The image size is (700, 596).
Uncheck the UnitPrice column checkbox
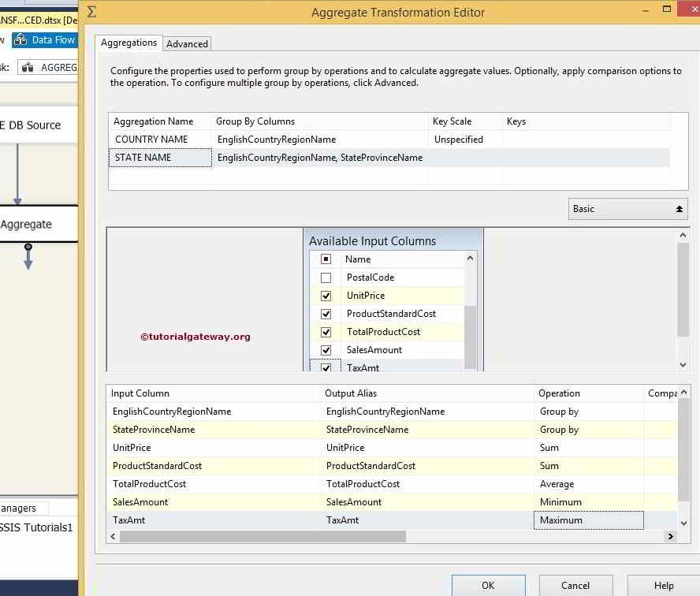coord(326,296)
